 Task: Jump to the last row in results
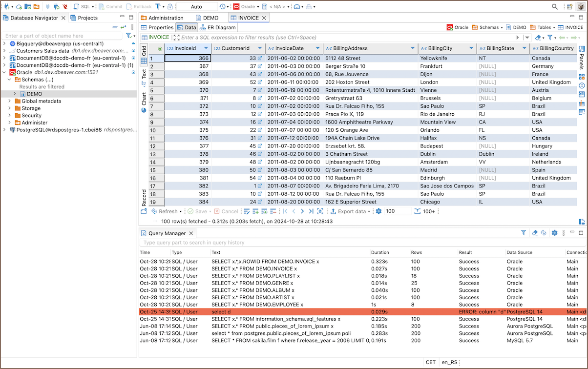311,211
